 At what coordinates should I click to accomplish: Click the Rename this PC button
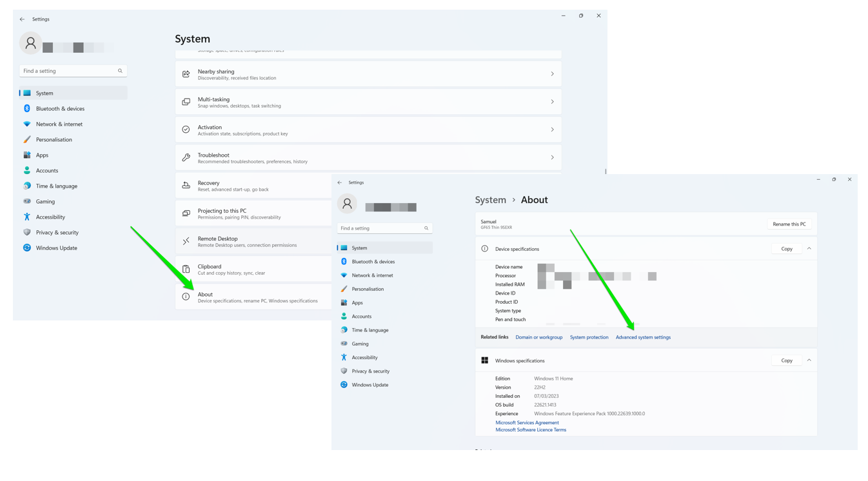tap(789, 224)
